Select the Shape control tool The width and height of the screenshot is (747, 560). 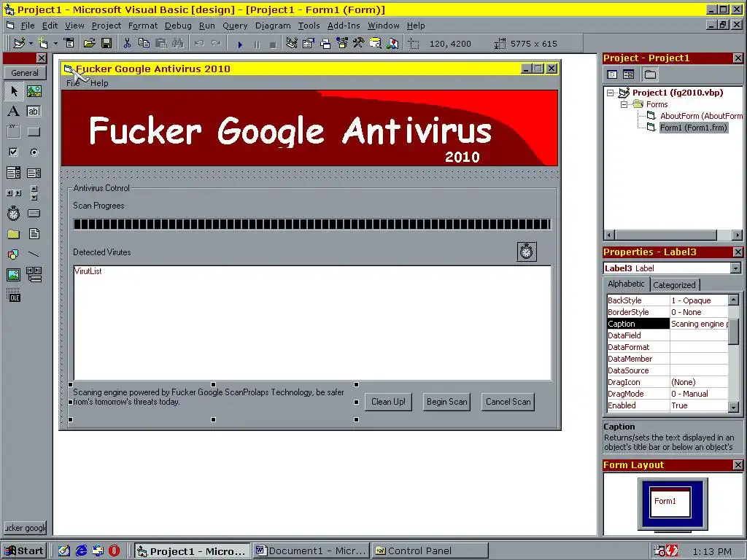(x=14, y=254)
